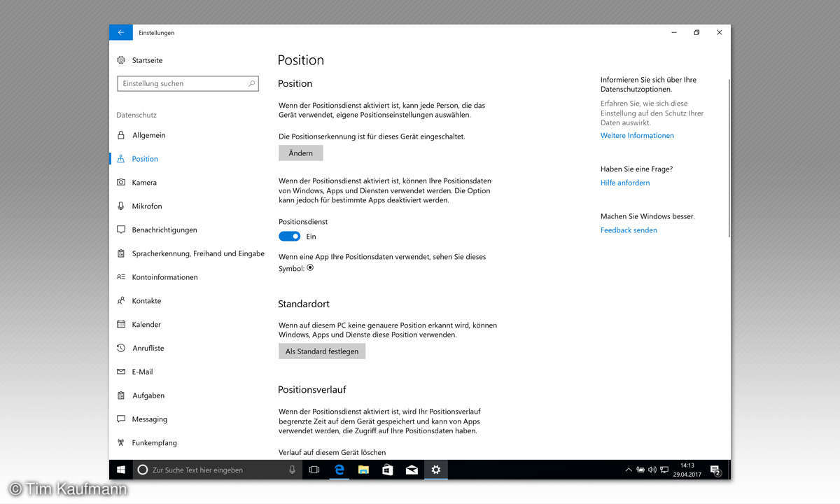The image size is (840, 504).
Task: Click the people icon beside Kontakte
Action: pyautogui.click(x=121, y=301)
